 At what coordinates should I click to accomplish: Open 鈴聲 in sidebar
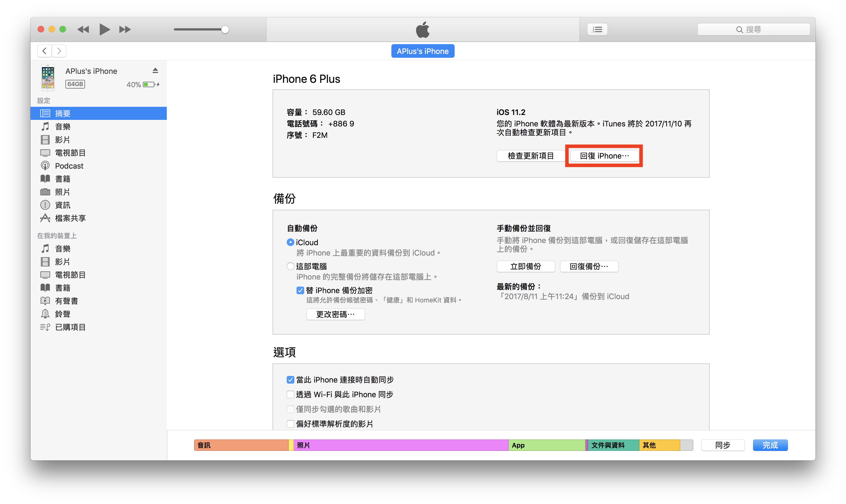pyautogui.click(x=99, y=314)
